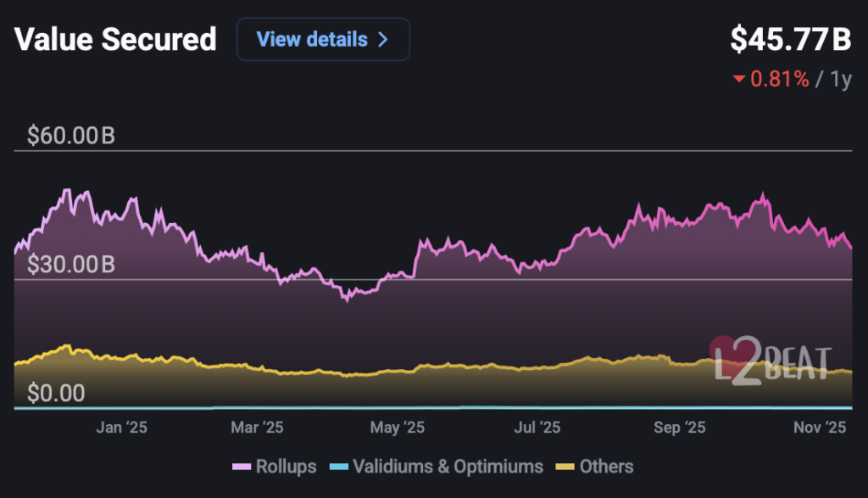Select the May '25 axis marker
The image size is (868, 498).
(x=398, y=428)
